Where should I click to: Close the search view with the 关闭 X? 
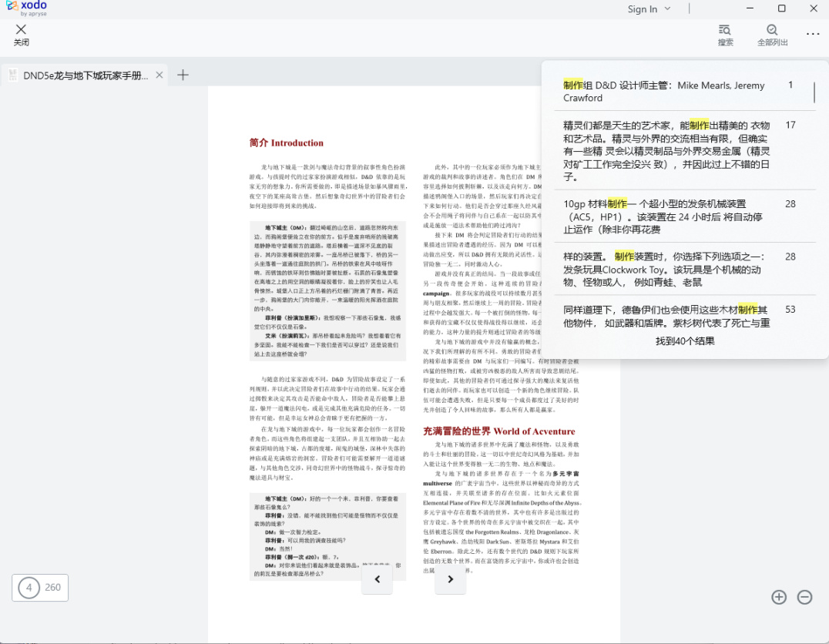[21, 35]
